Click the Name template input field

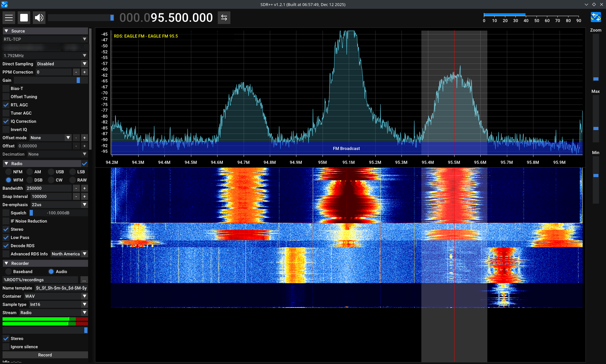[61, 288]
